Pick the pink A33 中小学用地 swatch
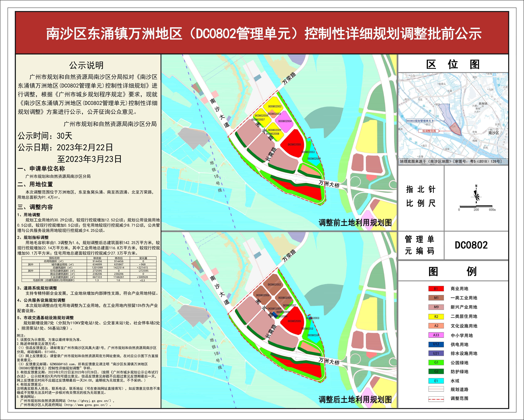Image resolution: width=524 pixels, height=420 pixels. coord(436,335)
